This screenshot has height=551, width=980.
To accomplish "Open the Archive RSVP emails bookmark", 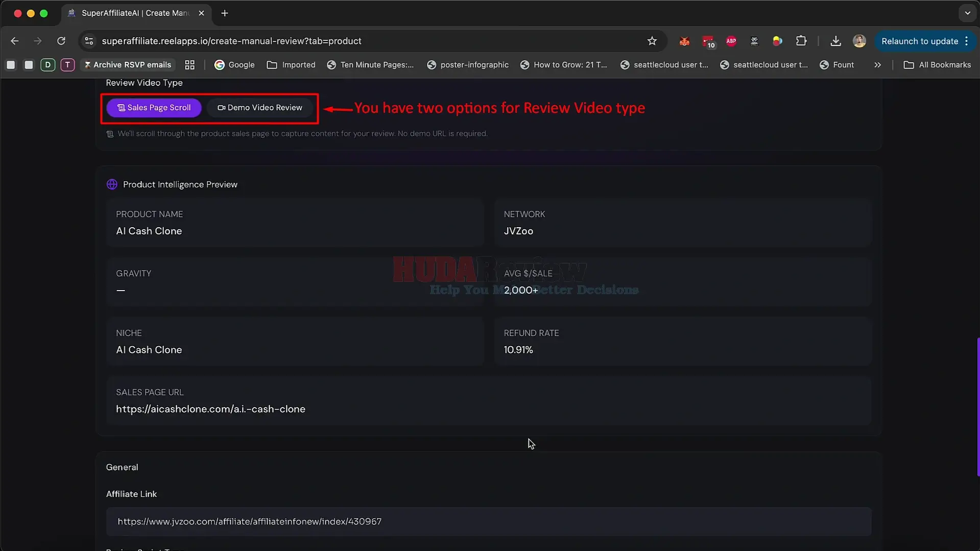I will [x=128, y=65].
